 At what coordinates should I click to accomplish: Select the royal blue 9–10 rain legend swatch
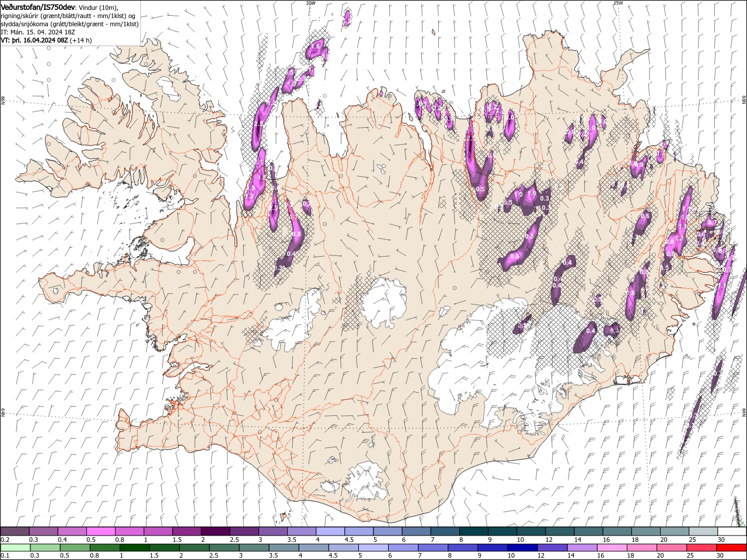pos(491,548)
